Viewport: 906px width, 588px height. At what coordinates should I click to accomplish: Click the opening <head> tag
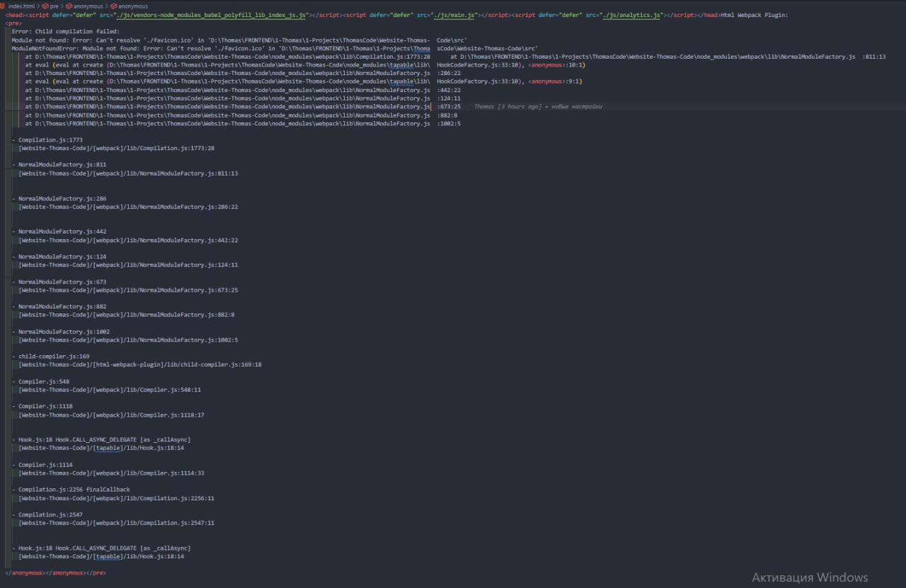tap(16, 15)
